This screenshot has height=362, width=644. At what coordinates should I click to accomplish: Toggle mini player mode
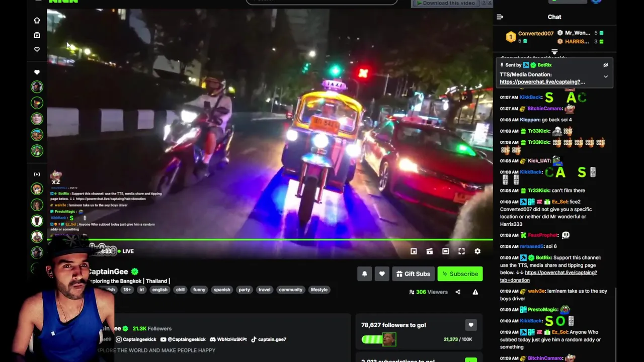414,251
